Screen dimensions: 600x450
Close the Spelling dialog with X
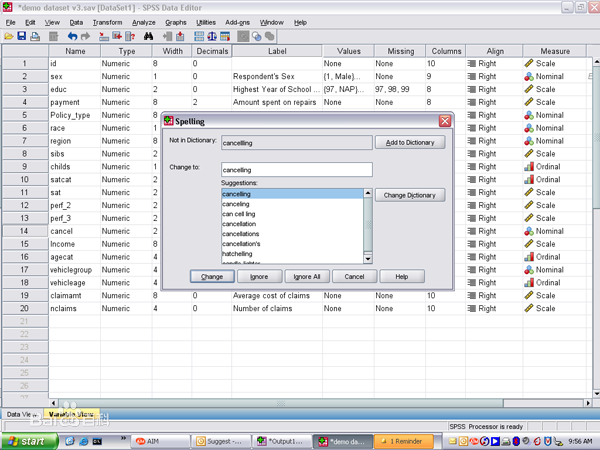tap(444, 121)
